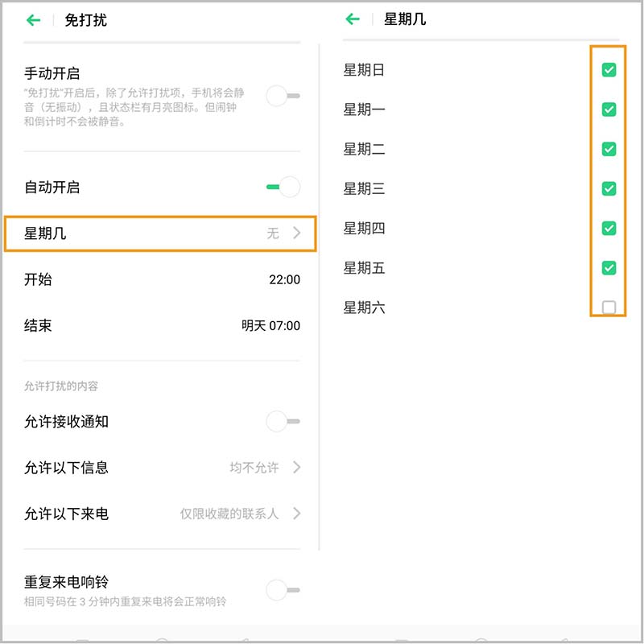This screenshot has height=644, width=644.
Task: Uncheck the 星期二 checkbox
Action: coord(609,149)
